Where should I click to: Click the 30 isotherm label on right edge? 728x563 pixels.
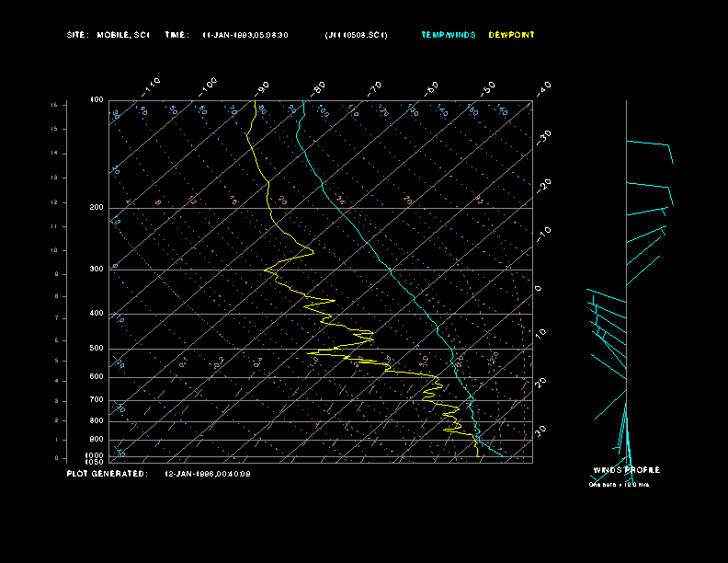(x=540, y=431)
